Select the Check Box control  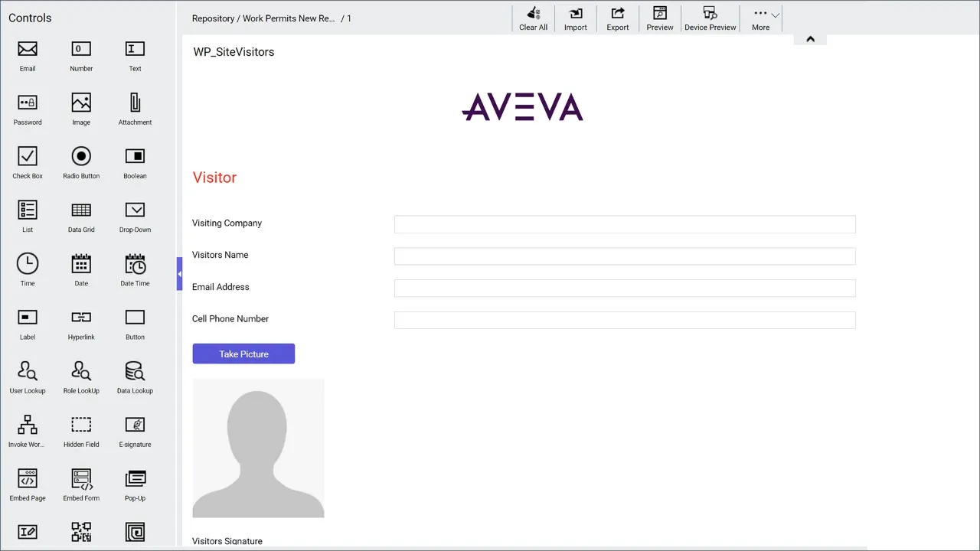[x=27, y=161]
